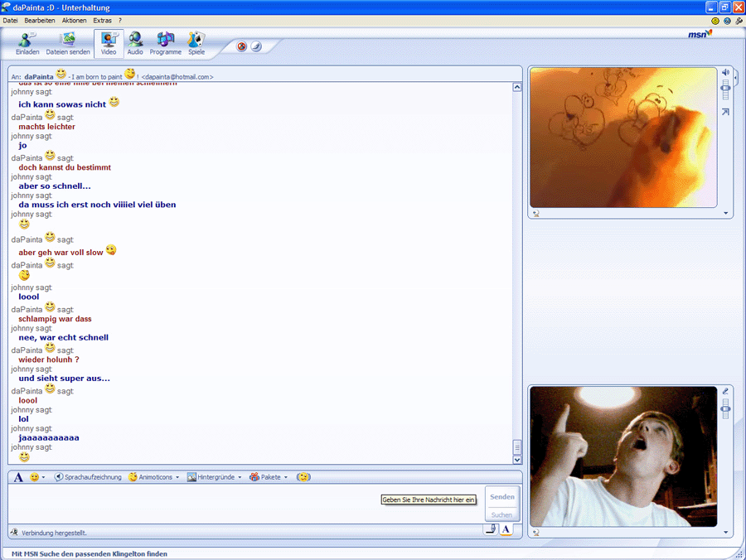Toggle the Video webcam button
Viewport: 746px width, 560px height.
point(109,43)
